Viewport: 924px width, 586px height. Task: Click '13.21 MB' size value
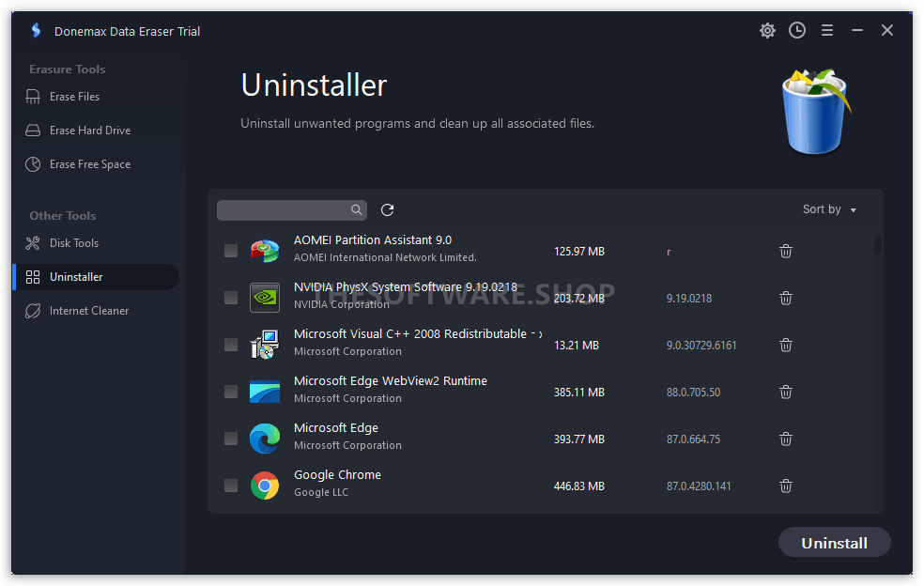[x=577, y=346]
